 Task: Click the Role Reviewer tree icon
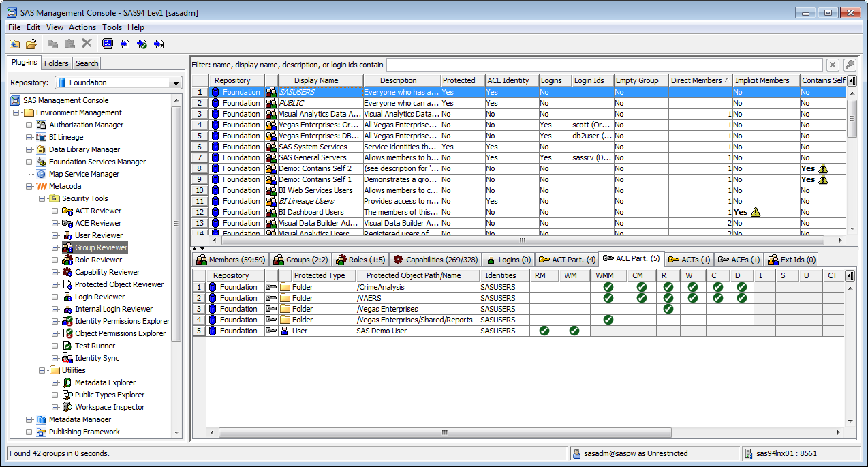coord(67,260)
